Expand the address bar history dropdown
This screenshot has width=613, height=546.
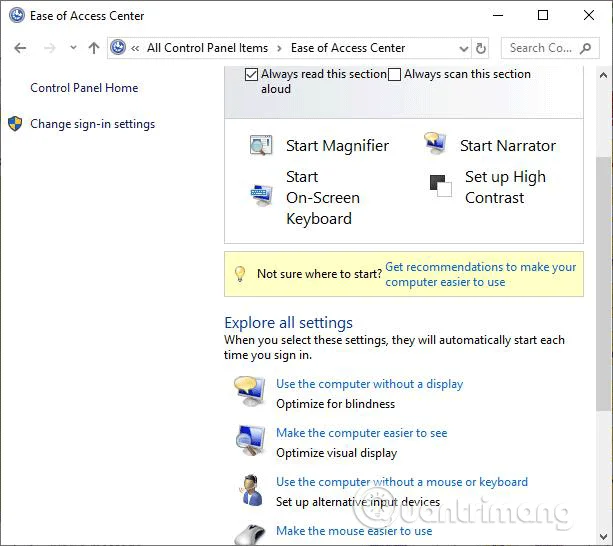tap(464, 48)
